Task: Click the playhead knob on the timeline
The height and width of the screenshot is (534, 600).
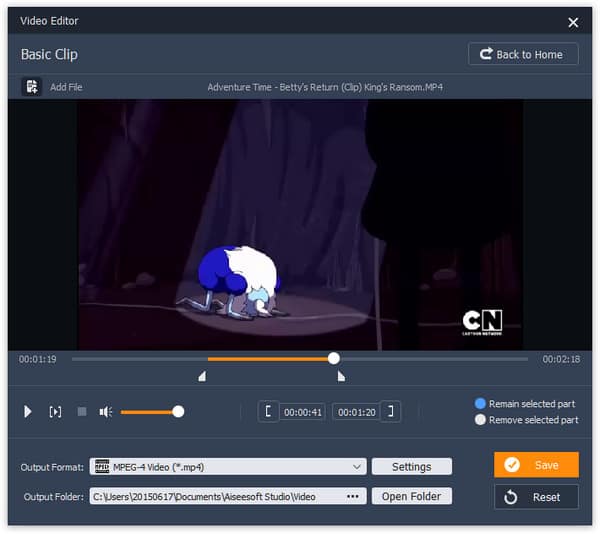Action: point(334,358)
